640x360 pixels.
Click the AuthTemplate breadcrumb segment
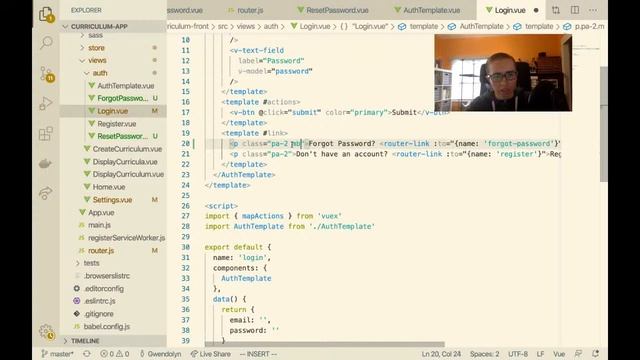tap(481, 27)
